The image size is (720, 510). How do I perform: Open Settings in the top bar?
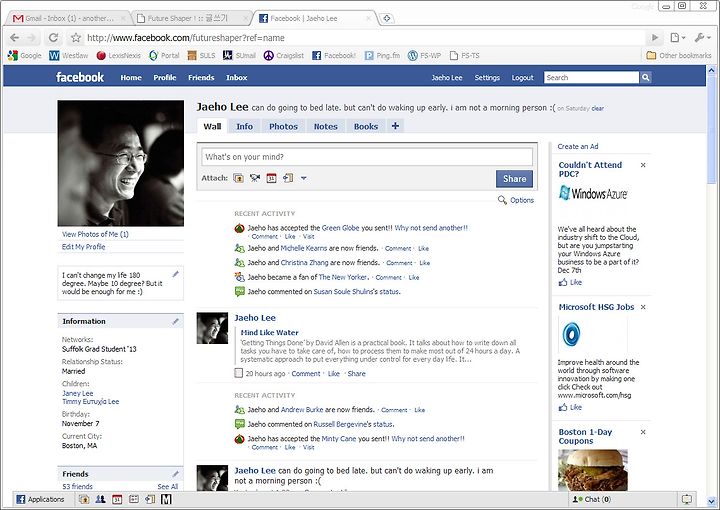pyautogui.click(x=487, y=78)
